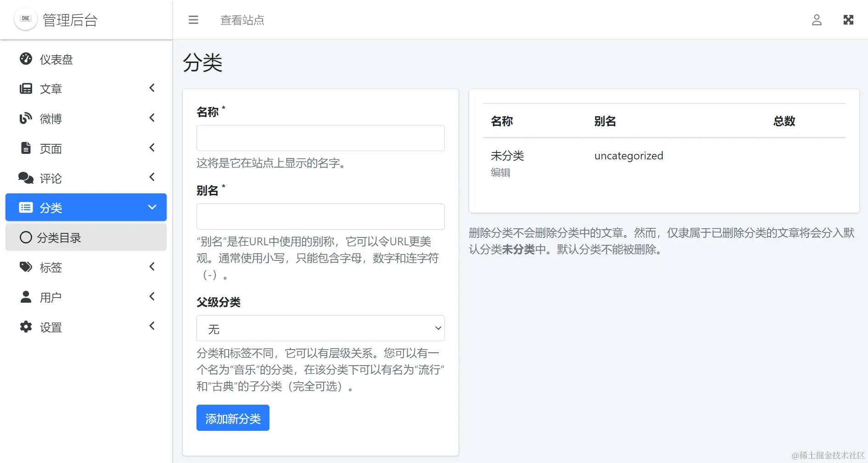Click the 用户 person icon
Image resolution: width=868 pixels, height=463 pixels.
point(26,297)
